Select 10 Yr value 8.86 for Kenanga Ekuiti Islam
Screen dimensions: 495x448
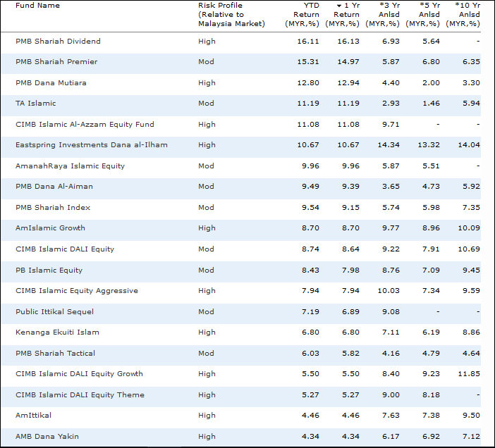point(471,332)
